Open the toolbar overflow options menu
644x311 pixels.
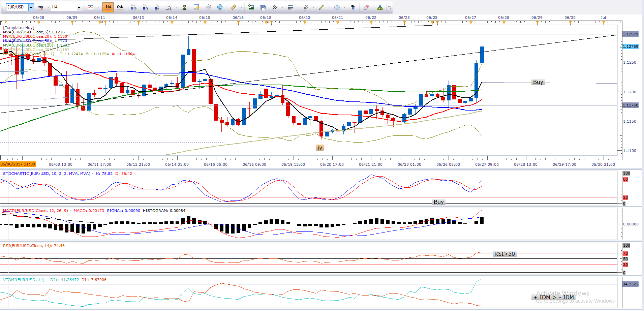[x=390, y=7]
